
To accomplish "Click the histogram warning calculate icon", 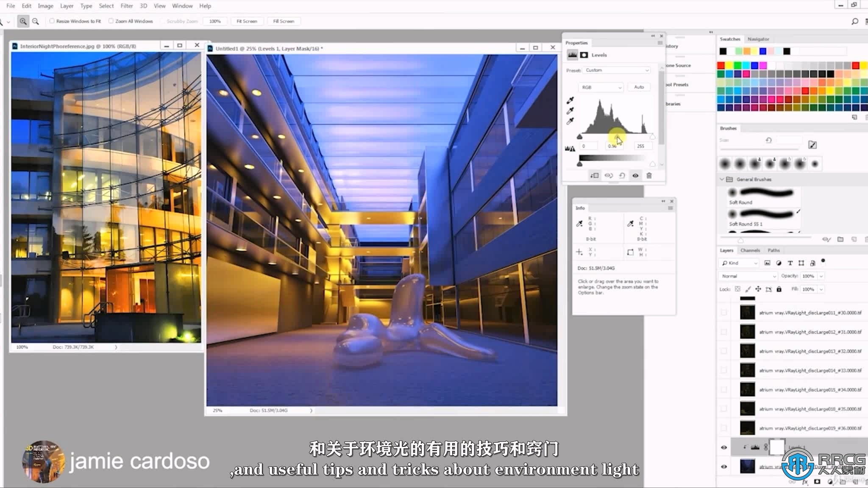I will click(570, 149).
